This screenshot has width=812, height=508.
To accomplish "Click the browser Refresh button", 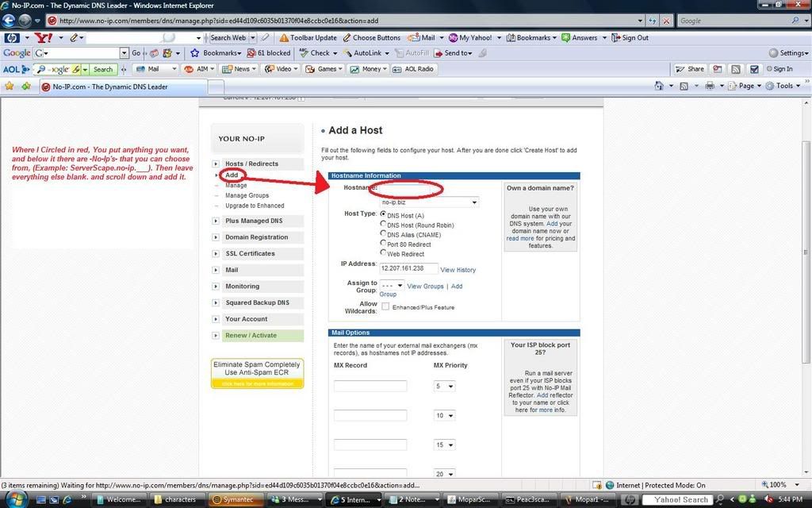I will point(653,21).
